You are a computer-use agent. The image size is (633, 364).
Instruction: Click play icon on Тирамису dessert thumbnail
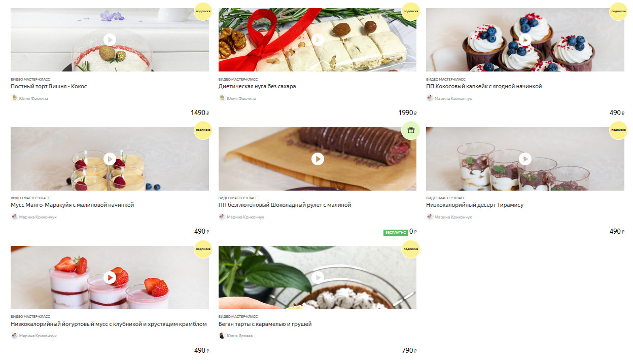525,159
